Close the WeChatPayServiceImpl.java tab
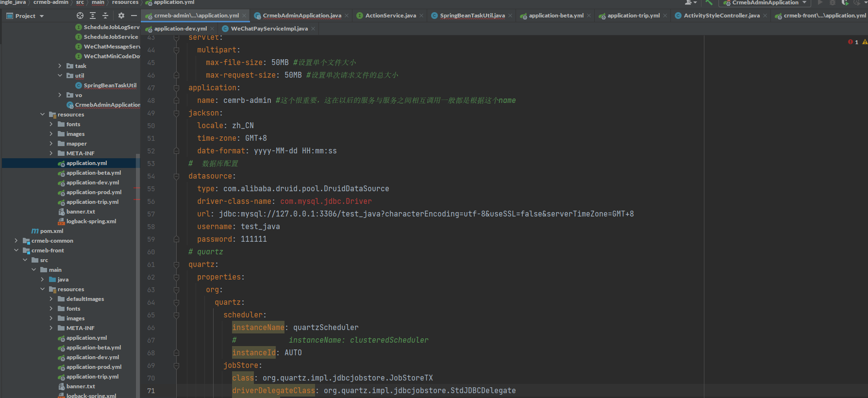This screenshot has width=868, height=398. click(313, 29)
